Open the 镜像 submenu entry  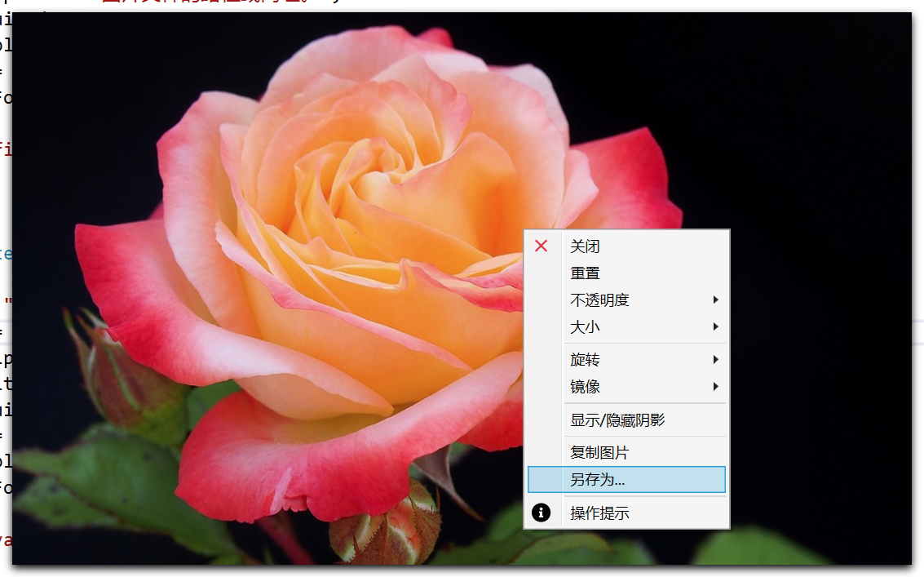tap(626, 387)
